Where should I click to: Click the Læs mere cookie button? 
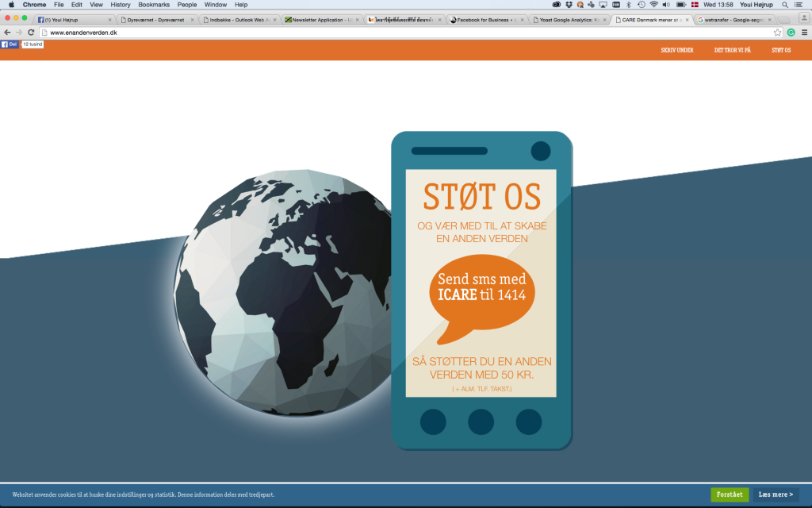[776, 495]
